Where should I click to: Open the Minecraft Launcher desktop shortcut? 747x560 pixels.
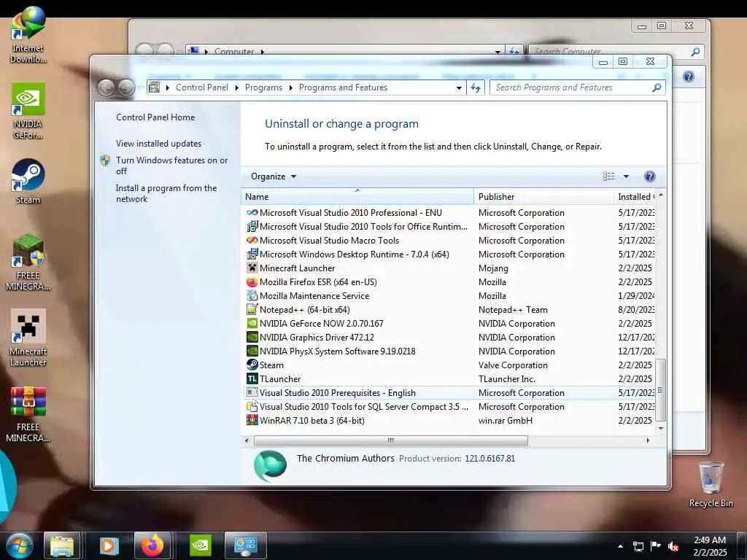(28, 338)
